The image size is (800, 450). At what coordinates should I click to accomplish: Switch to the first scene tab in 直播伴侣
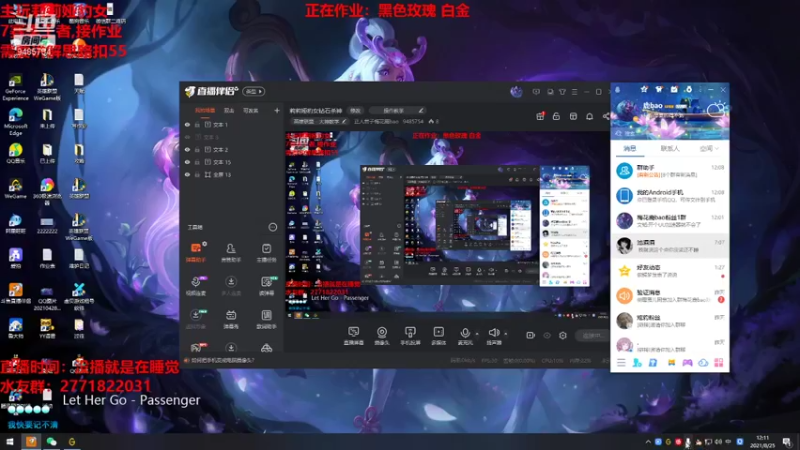(205, 110)
